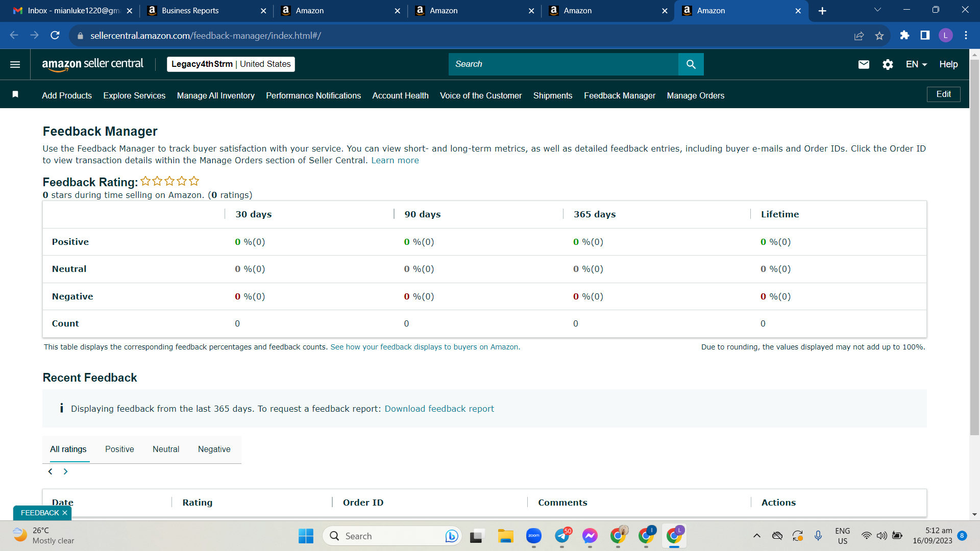
Task: Switch to the Business Reports tab
Action: (x=206, y=11)
